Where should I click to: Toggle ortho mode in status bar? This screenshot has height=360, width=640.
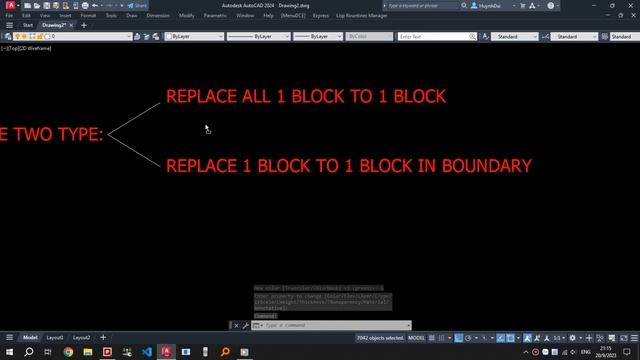pos(459,338)
